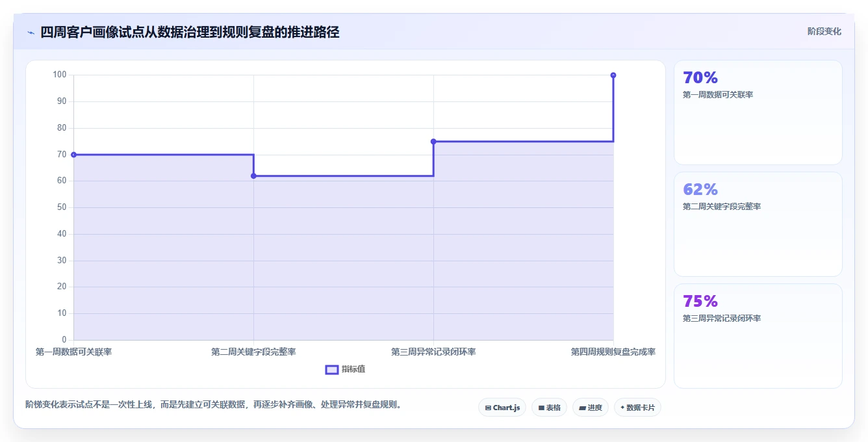Click the 数据卡片 tag button

tap(637, 408)
